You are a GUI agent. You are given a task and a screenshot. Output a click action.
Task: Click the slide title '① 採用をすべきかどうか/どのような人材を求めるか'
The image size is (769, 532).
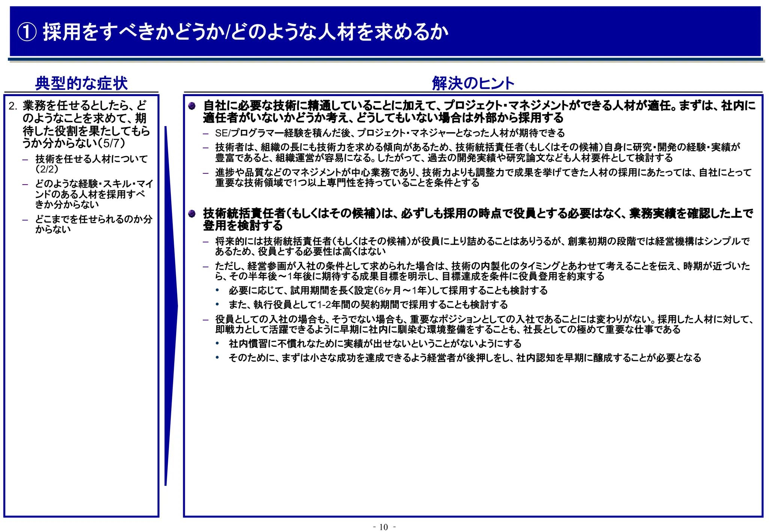tap(233, 32)
